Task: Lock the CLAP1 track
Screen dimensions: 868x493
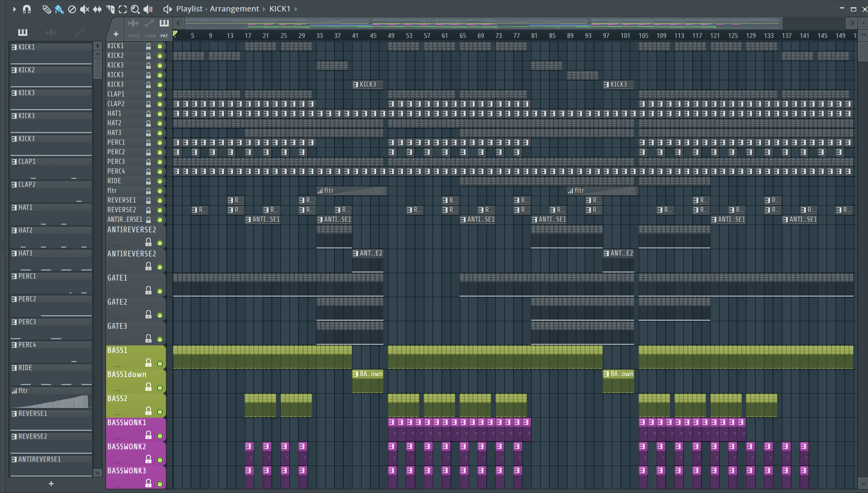Action: [148, 94]
